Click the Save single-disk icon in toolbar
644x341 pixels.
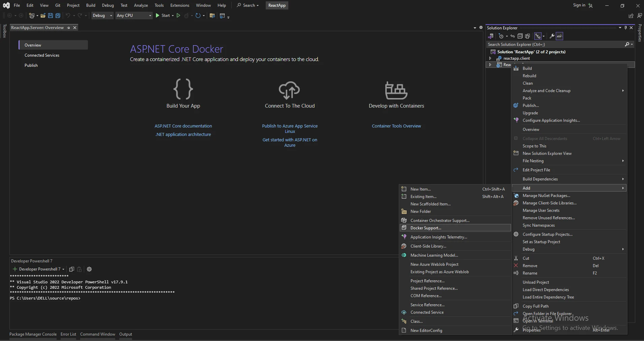click(x=51, y=16)
